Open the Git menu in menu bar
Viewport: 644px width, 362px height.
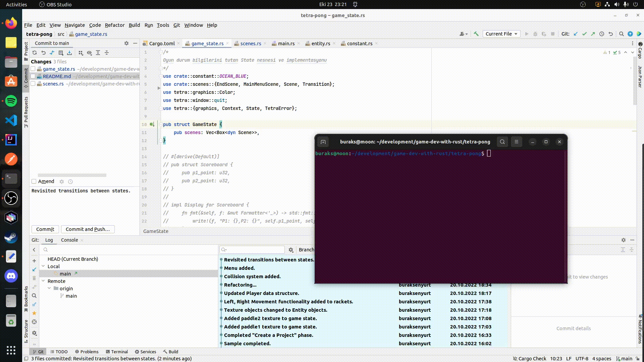click(x=176, y=25)
